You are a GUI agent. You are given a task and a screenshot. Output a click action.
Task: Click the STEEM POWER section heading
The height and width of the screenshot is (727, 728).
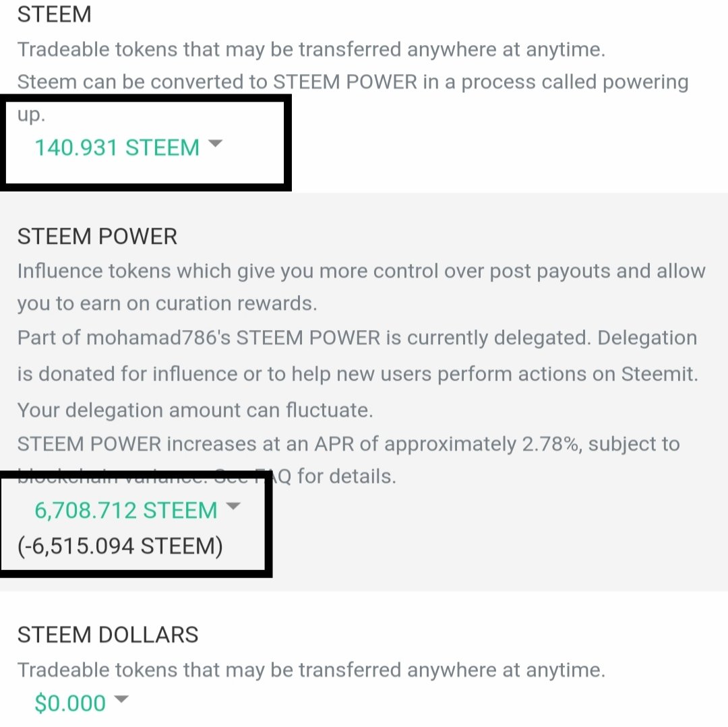click(x=97, y=236)
